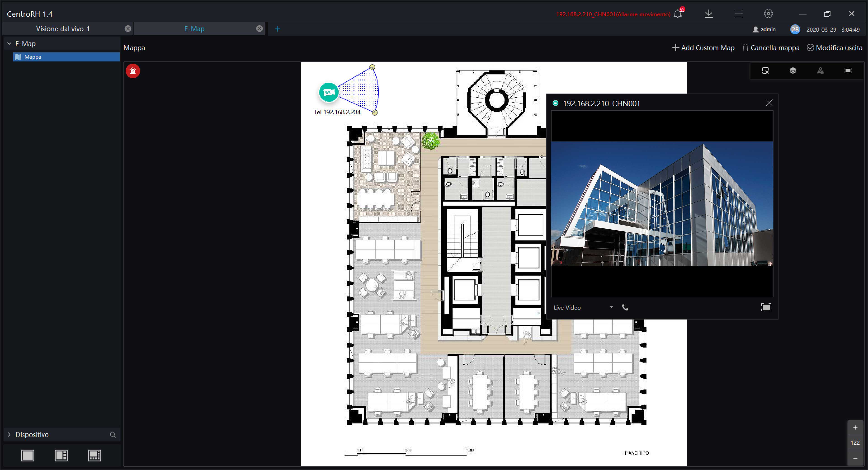
Task: Click the area select tool icon
Action: point(765,70)
